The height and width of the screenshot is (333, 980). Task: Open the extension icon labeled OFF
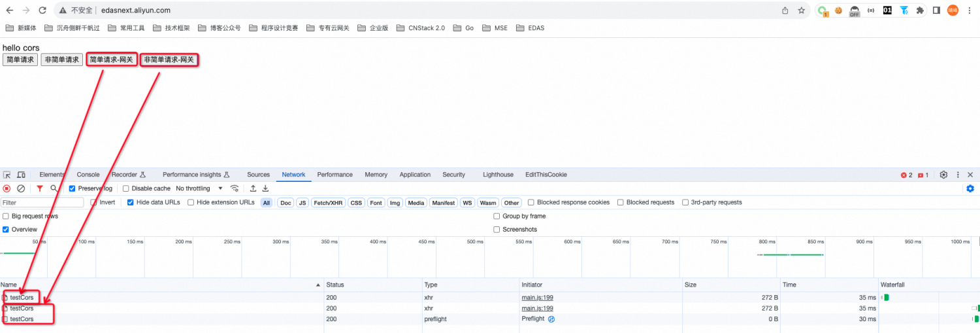pos(855,10)
